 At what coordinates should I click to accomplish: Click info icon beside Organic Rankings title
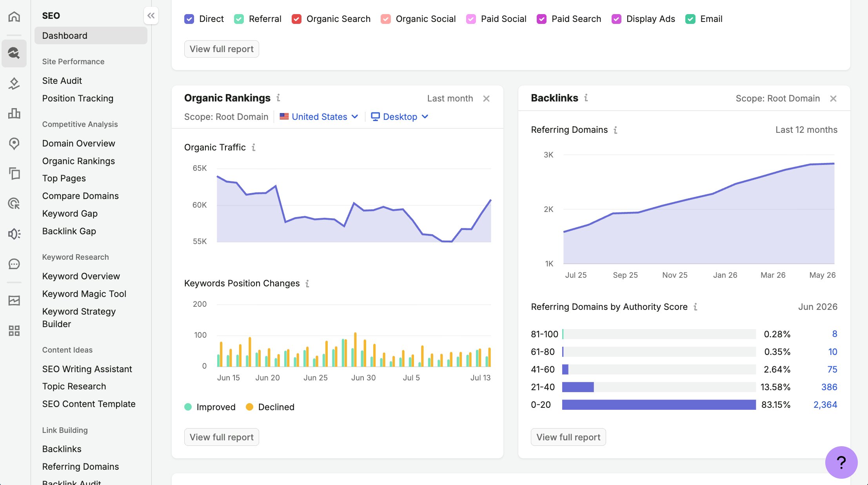278,98
